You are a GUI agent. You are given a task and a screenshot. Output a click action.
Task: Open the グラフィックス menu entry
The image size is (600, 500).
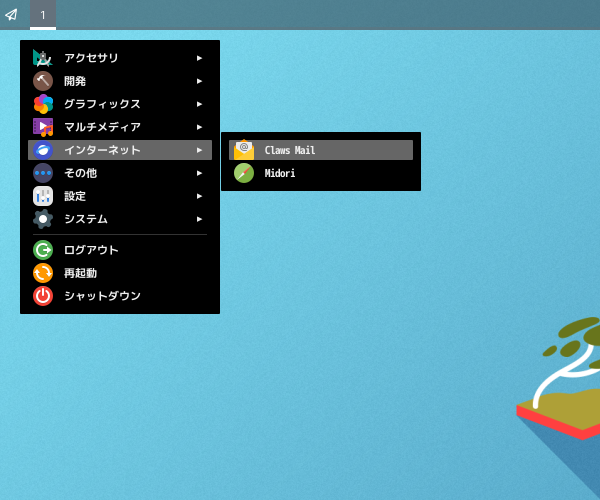(120, 104)
